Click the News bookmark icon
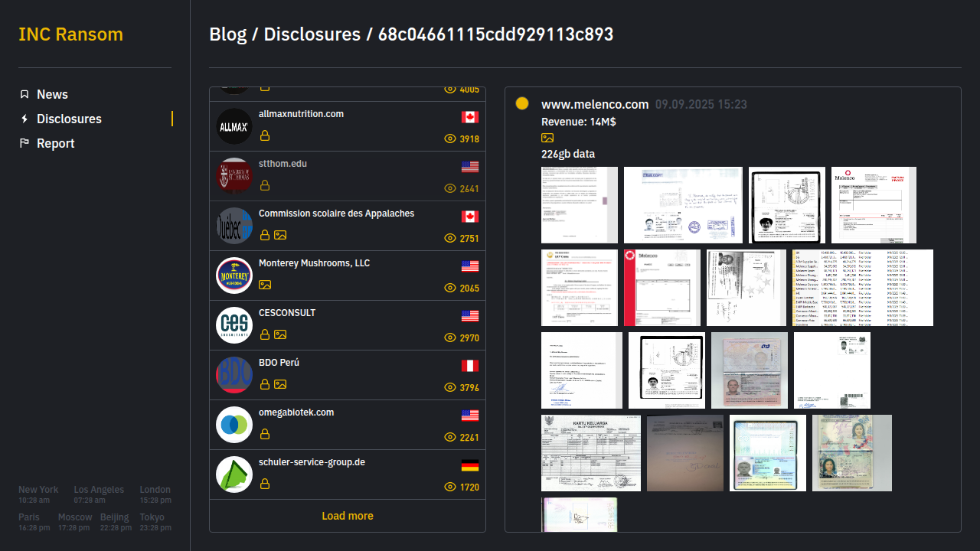 [24, 94]
